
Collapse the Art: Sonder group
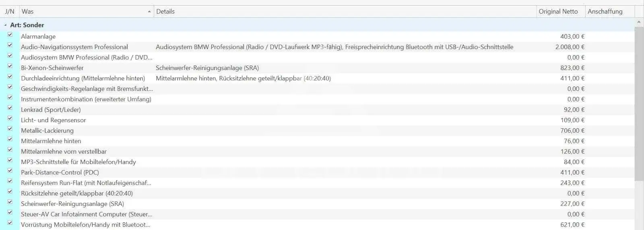(x=5, y=25)
